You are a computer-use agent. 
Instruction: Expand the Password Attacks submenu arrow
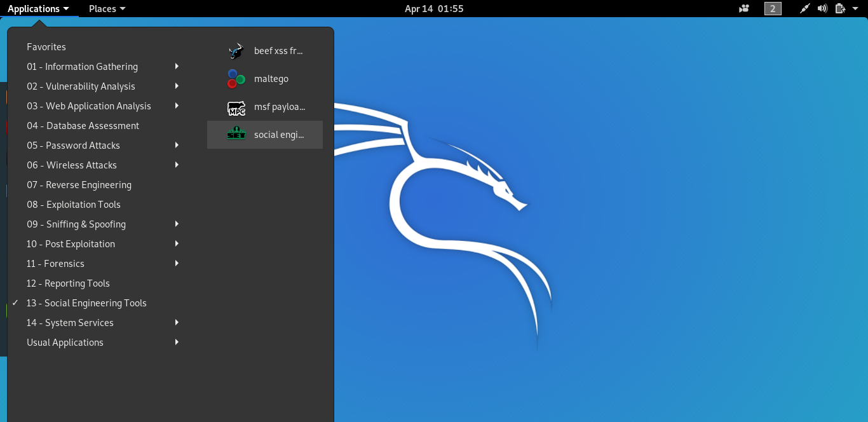pos(177,145)
